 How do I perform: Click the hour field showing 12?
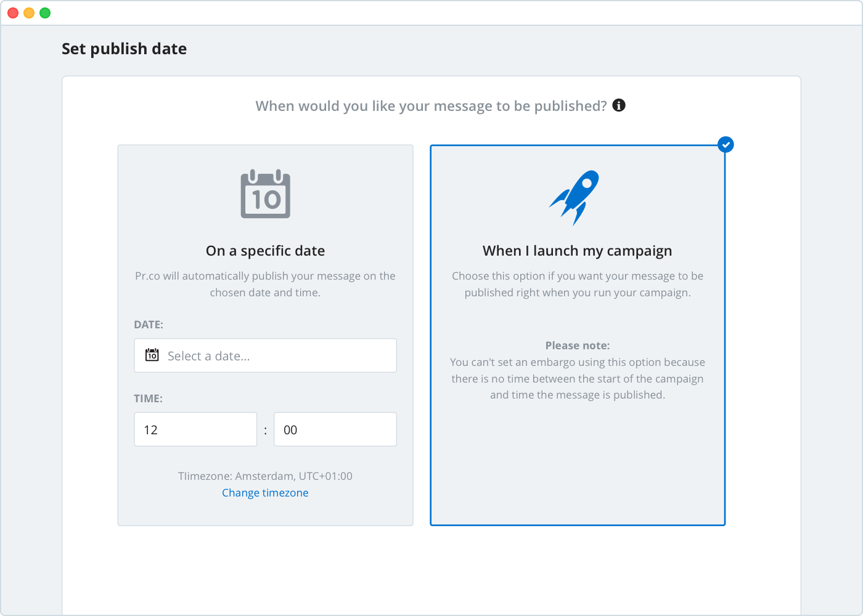[195, 429]
